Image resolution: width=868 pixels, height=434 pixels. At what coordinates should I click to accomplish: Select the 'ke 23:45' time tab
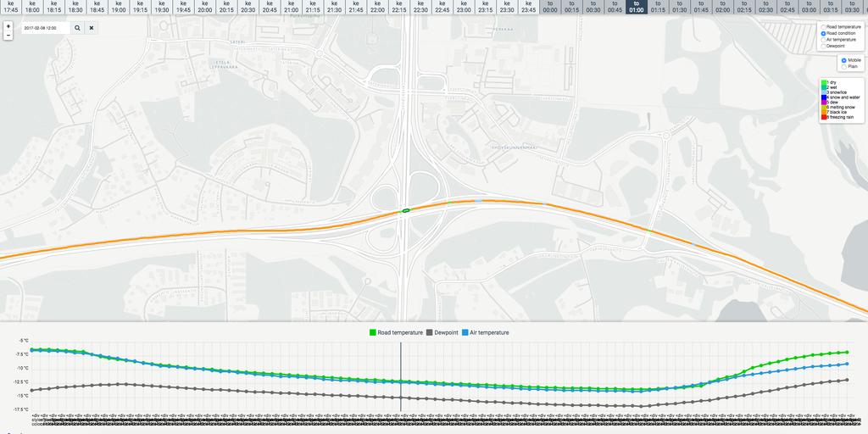[529, 7]
